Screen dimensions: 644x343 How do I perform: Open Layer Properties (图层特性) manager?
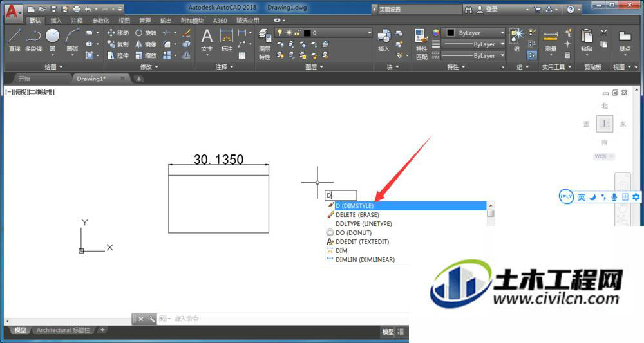click(265, 44)
